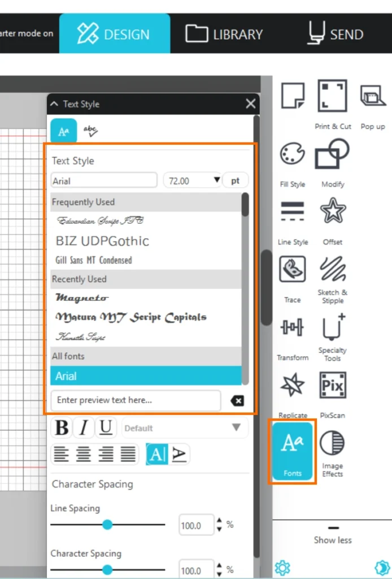Screen dimensions: 392x579
Task: Toggle Italic text formatting
Action: 84,428
